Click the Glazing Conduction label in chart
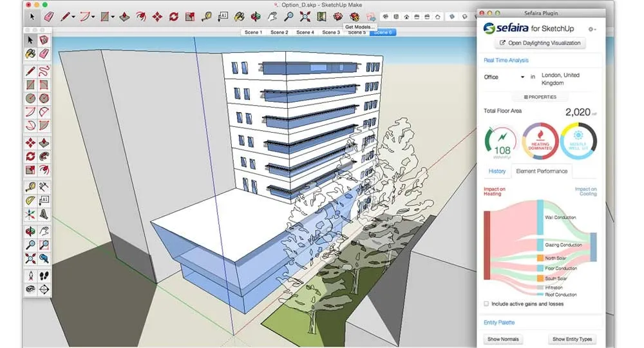Screen dimensions: 644x348 [x=563, y=245]
